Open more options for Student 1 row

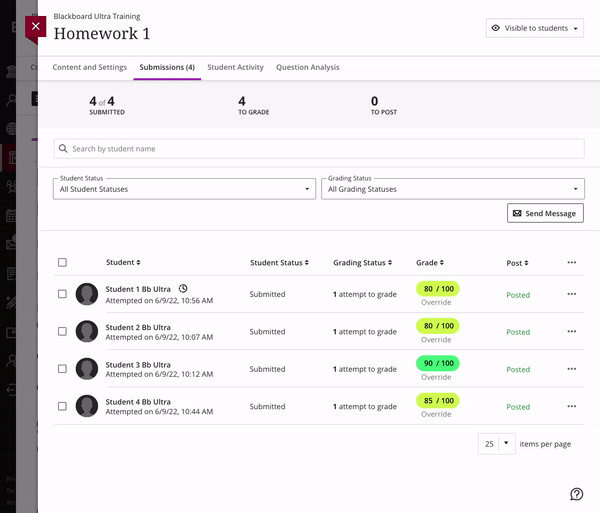click(572, 294)
